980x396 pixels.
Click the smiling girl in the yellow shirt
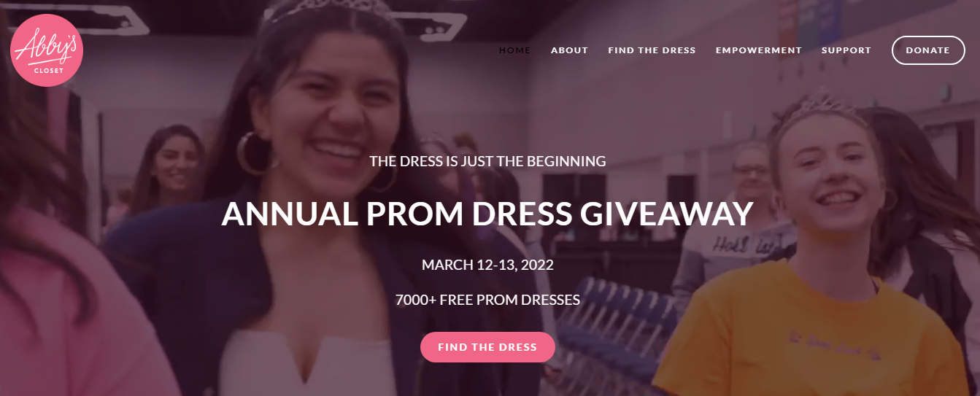(817, 248)
